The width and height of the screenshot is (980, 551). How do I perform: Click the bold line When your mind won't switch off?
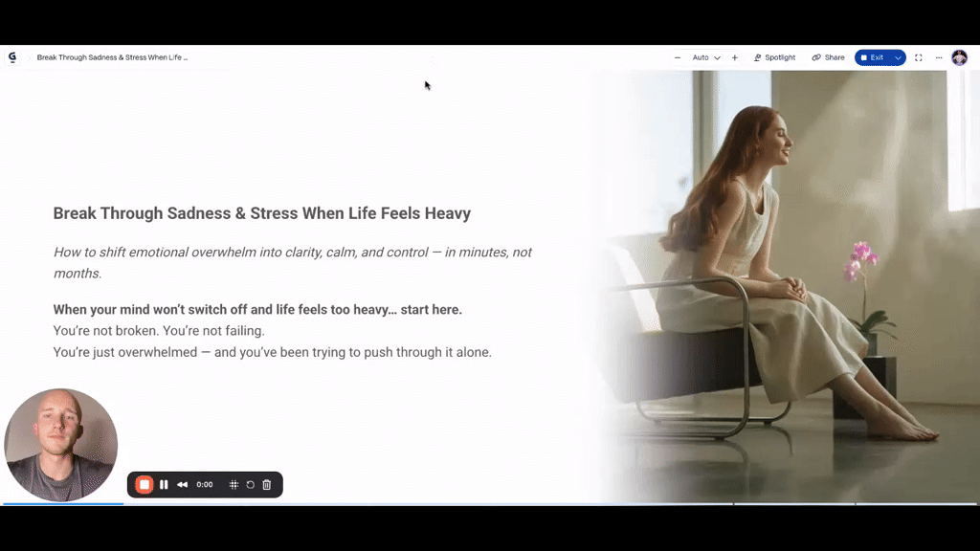click(x=257, y=310)
